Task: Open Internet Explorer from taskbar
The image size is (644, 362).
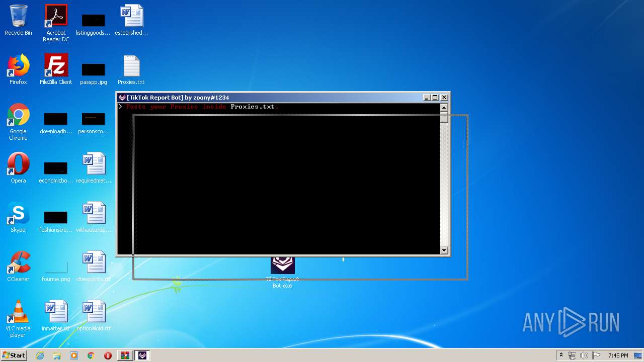Action: 40,355
